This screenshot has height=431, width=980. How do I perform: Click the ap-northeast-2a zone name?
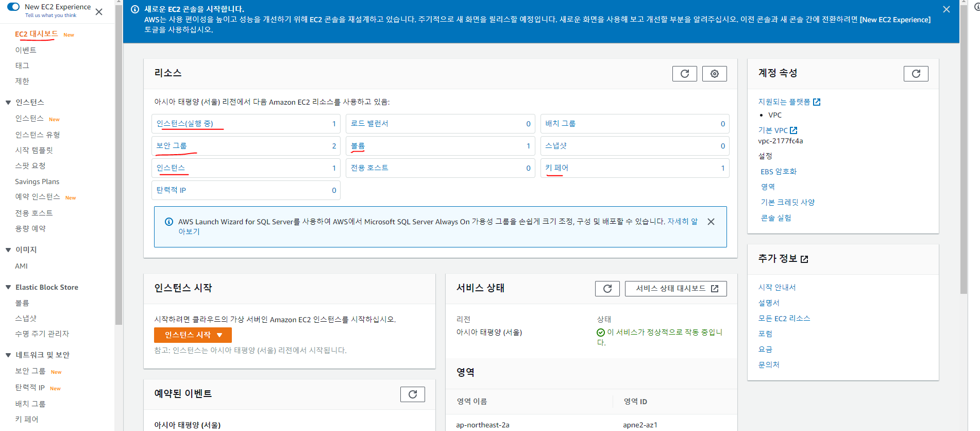(482, 425)
